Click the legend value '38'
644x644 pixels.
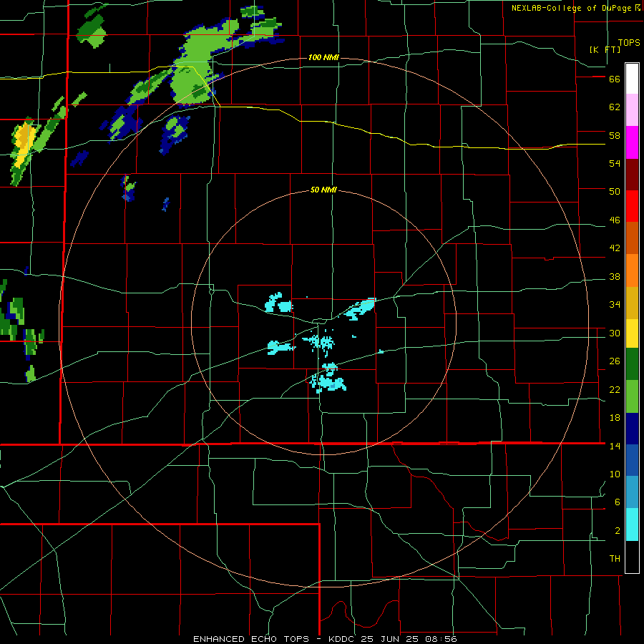(615, 277)
